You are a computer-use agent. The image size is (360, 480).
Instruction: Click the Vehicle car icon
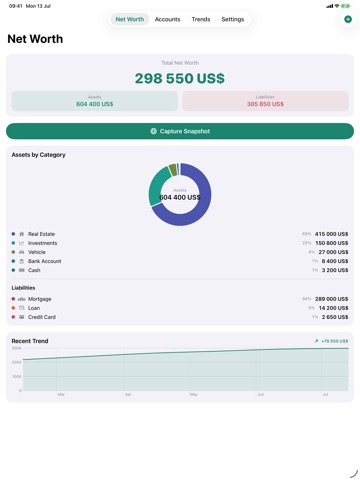[22, 252]
